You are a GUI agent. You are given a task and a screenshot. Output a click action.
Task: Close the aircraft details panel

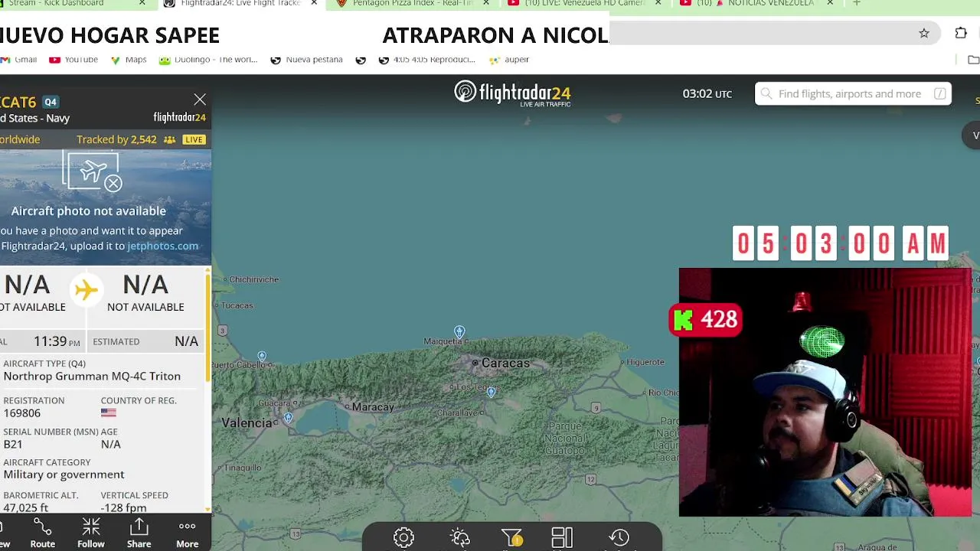tap(200, 100)
